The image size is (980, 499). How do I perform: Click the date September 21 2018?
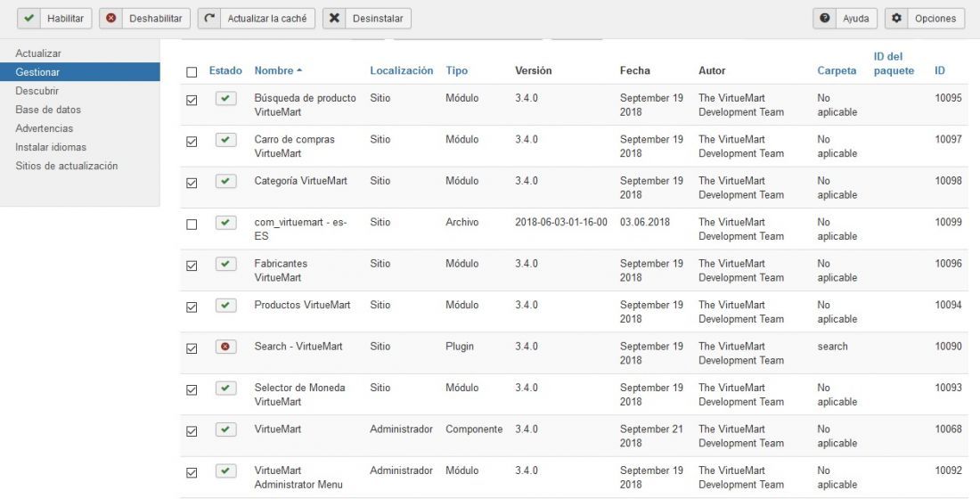[x=651, y=436]
